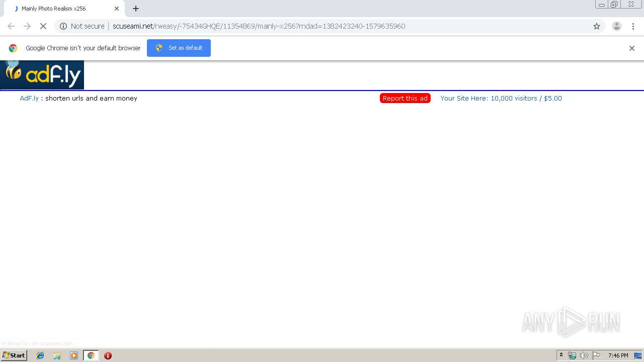Viewport: 644px width, 362px height.
Task: Open the clock showing 7:46 PM
Action: tap(618, 355)
